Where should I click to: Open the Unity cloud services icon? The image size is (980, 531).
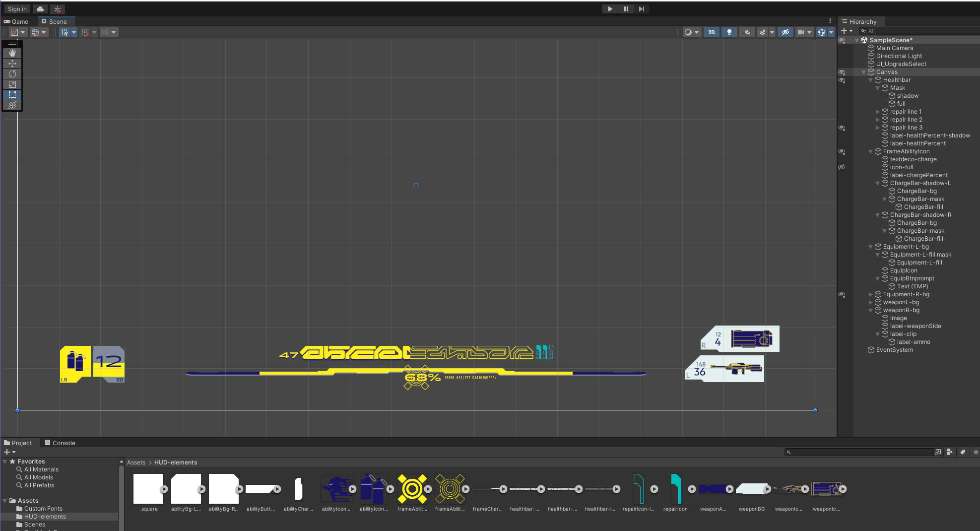tap(40, 8)
